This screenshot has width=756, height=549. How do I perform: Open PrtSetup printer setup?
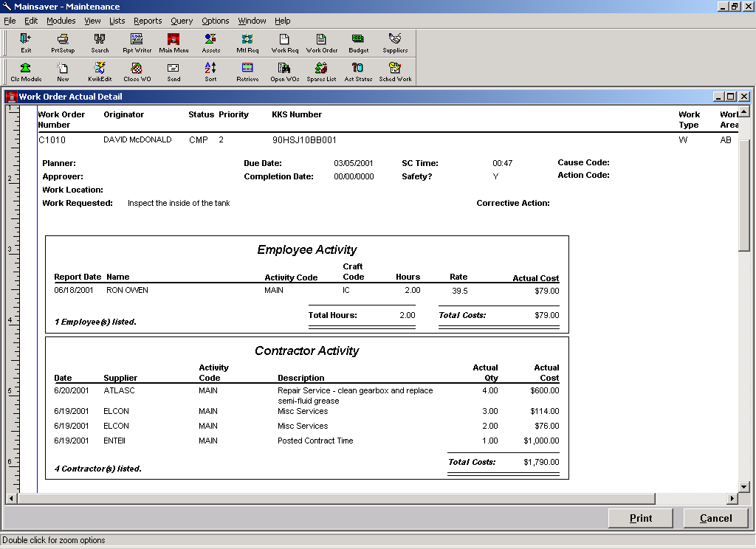tap(63, 43)
